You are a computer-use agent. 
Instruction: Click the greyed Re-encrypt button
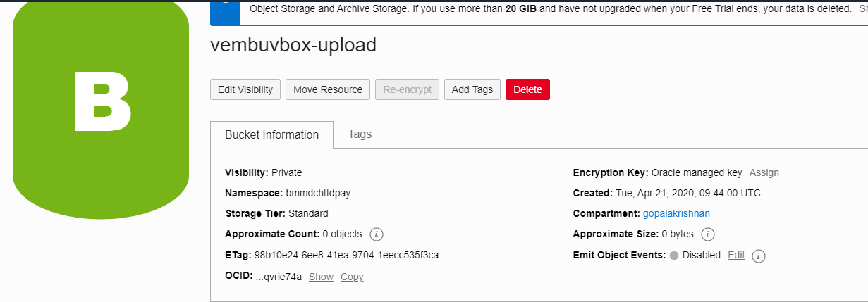(x=408, y=89)
